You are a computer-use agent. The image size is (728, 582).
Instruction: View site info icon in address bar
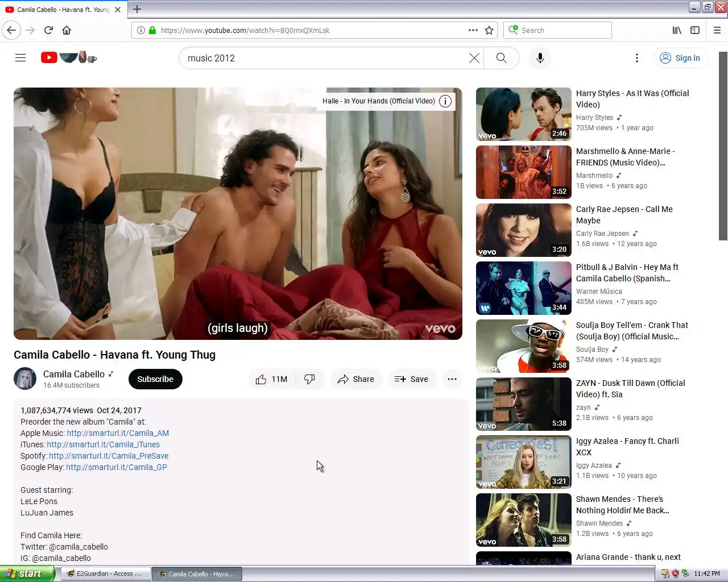point(141,30)
